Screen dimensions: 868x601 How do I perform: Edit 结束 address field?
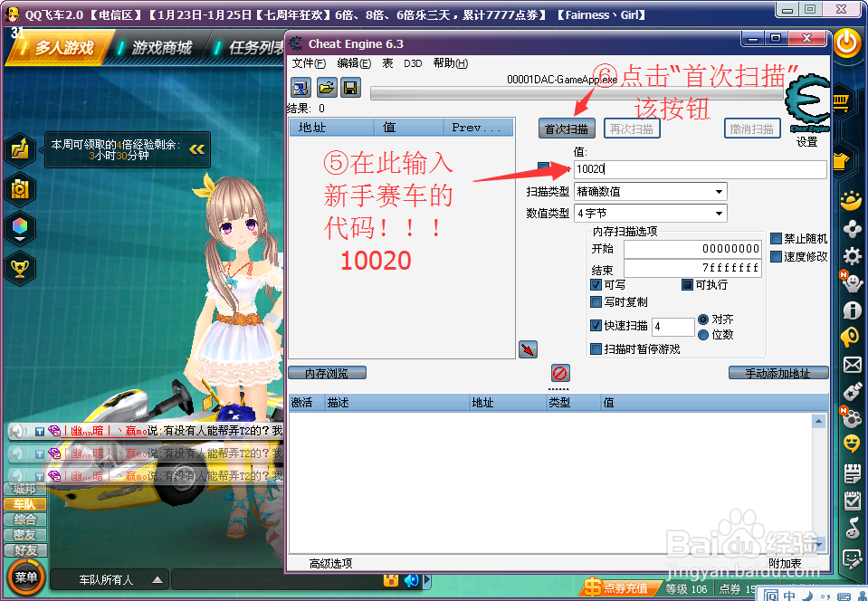[692, 268]
